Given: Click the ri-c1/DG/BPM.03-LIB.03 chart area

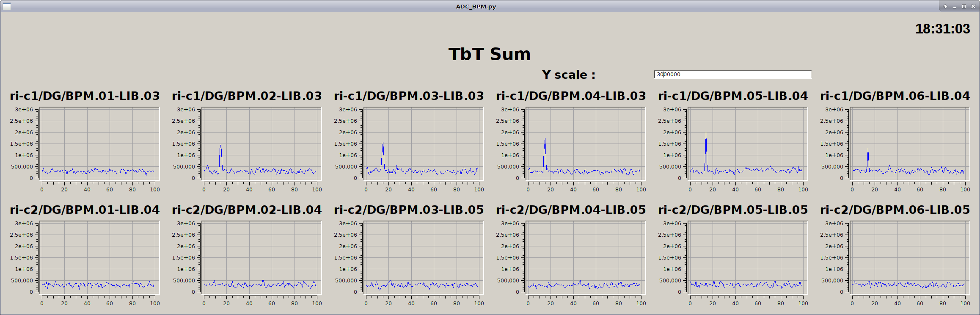Looking at the screenshot, I should click(x=423, y=143).
